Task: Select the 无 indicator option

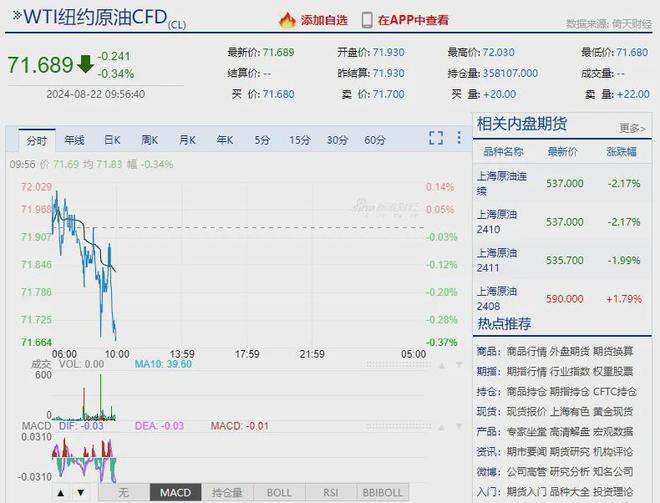Action: coord(124,492)
